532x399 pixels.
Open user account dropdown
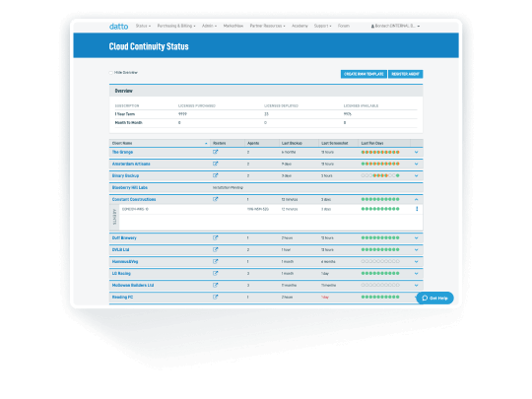point(395,27)
